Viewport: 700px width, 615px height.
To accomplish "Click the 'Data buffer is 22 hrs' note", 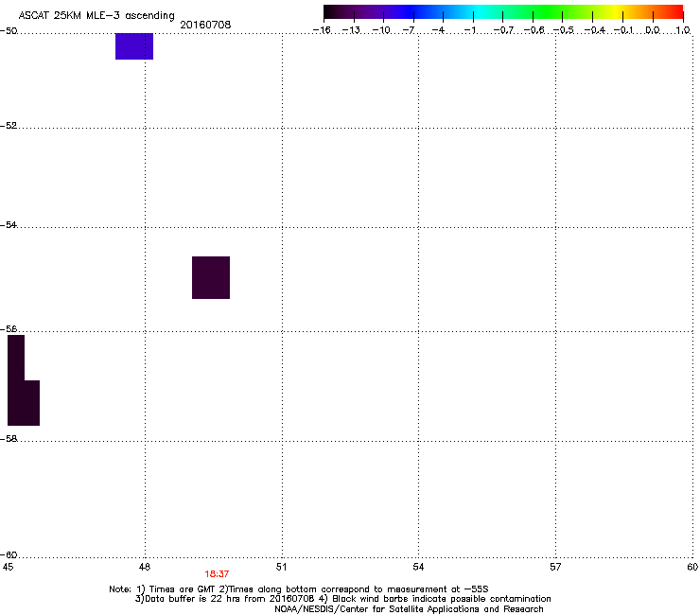I will click(x=342, y=599).
